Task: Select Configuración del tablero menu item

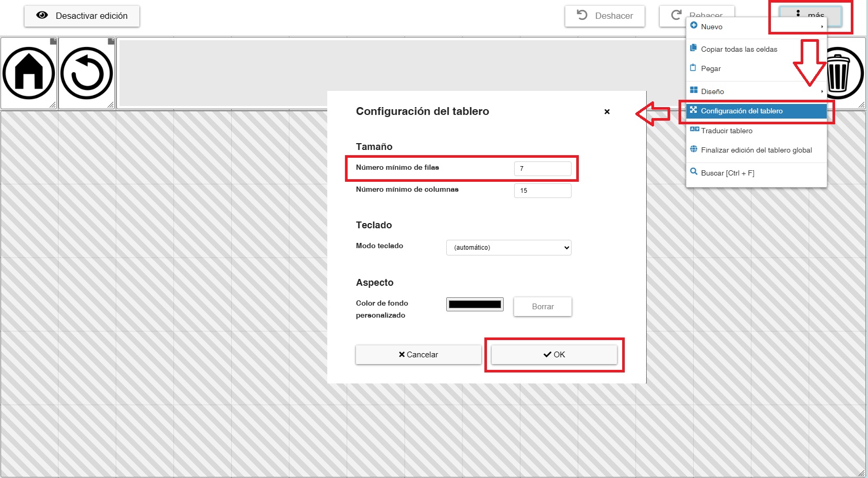Action: pyautogui.click(x=756, y=111)
